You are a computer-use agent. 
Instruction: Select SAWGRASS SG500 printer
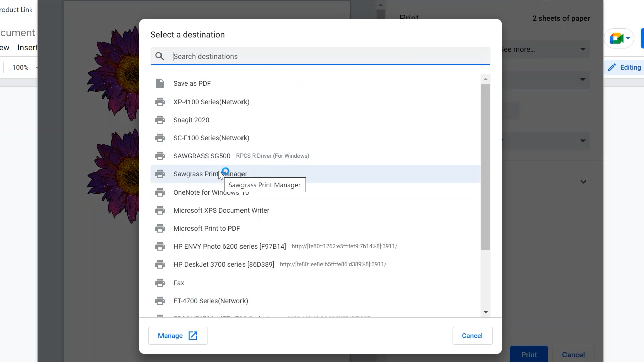pyautogui.click(x=315, y=156)
